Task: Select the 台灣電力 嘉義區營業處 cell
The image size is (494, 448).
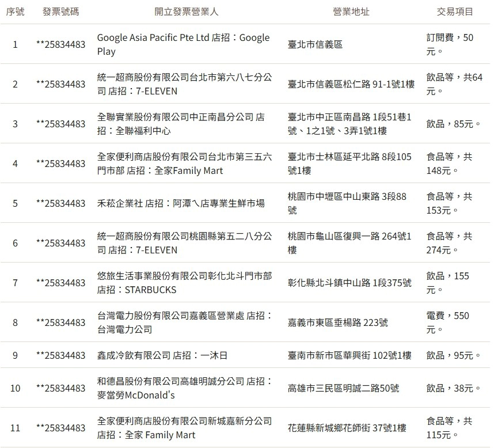Action: pyautogui.click(x=184, y=322)
